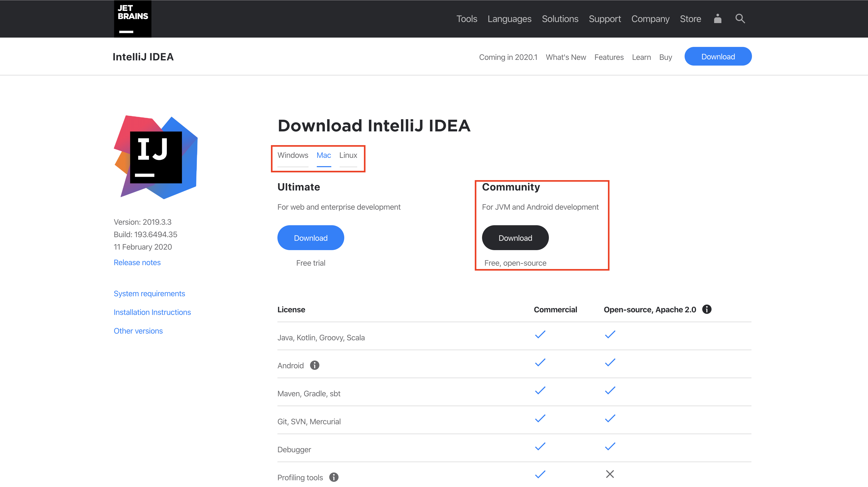Viewport: 868px width, 487px height.
Task: Click the Open-source checkmark for Debugger
Action: coord(609,446)
